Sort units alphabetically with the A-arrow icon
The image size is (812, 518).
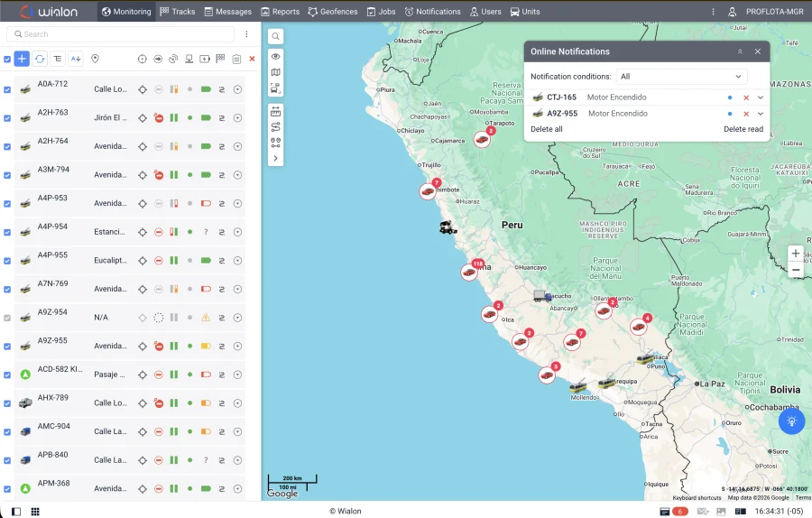(x=76, y=59)
